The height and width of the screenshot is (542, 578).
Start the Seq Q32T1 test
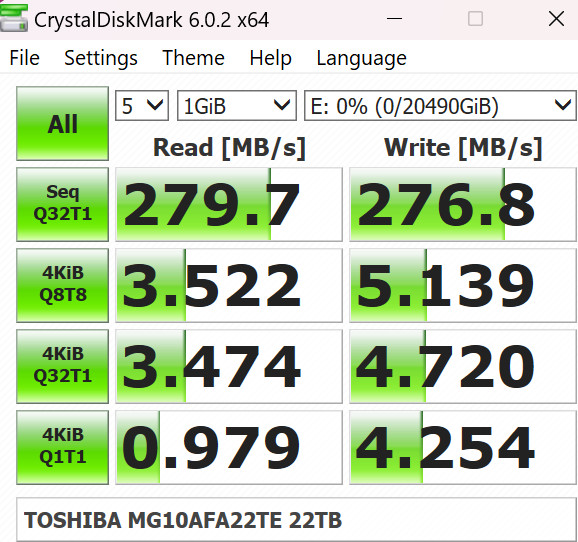click(62, 204)
